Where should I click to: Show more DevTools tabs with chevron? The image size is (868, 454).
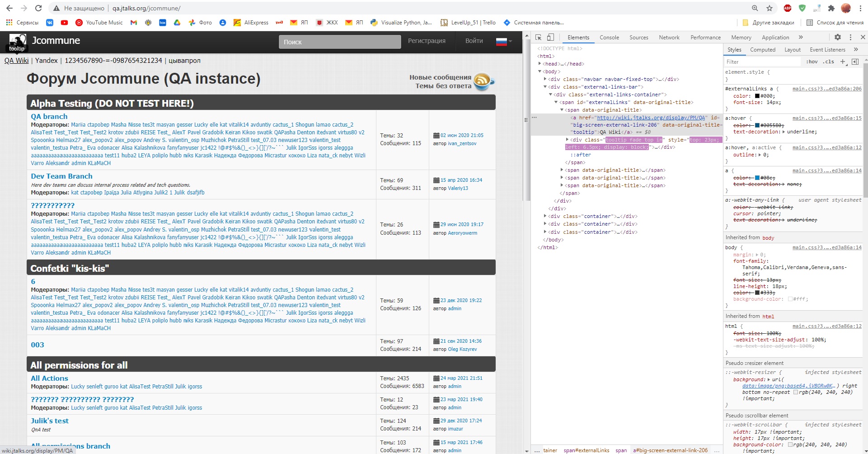(801, 38)
